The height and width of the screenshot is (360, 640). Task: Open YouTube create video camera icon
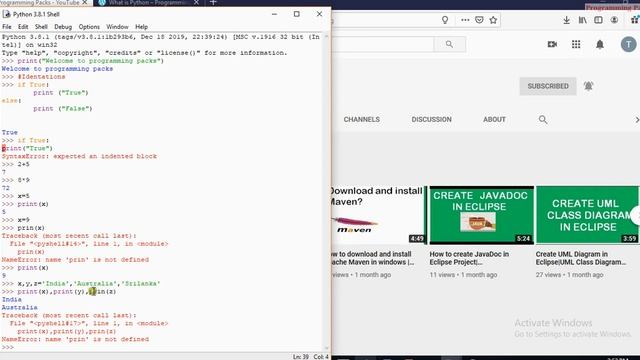(x=552, y=44)
